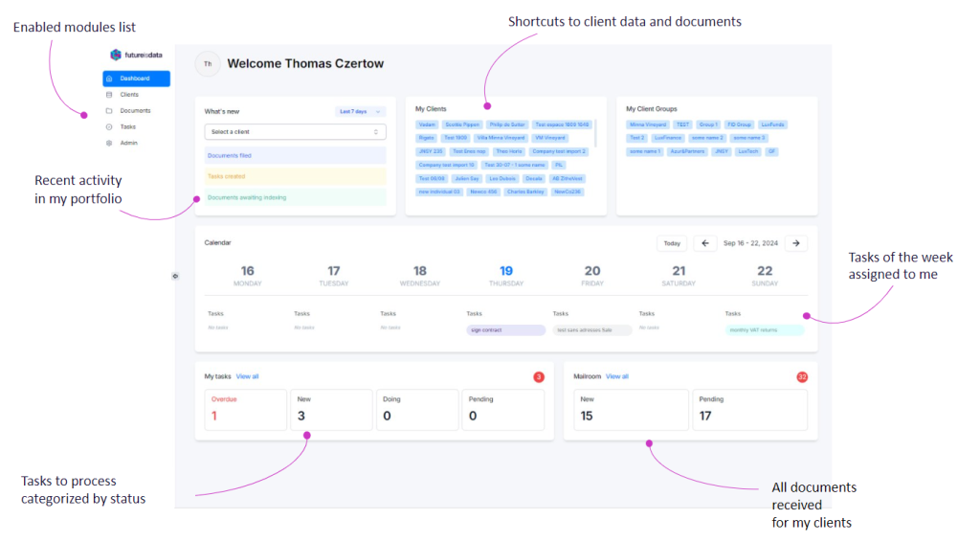
Task: Click the Today calendar button
Action: 671,243
